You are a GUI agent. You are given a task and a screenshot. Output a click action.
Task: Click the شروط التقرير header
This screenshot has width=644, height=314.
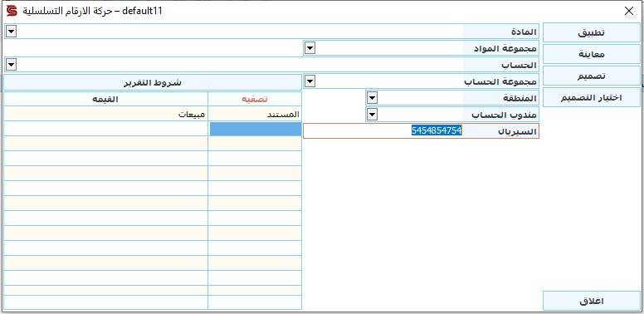[153, 82]
